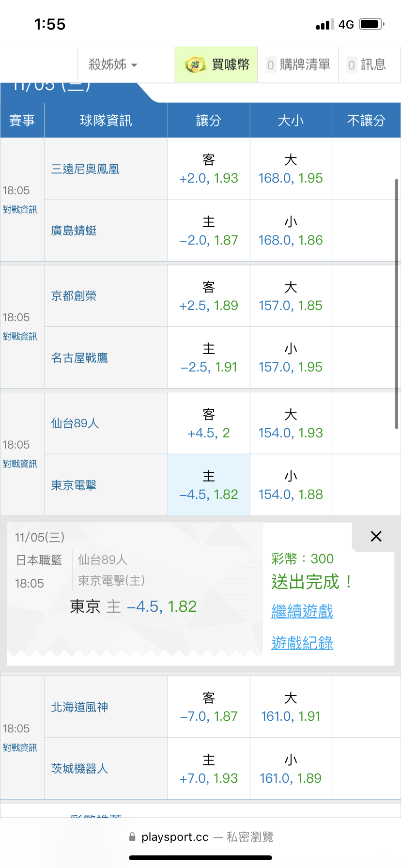This screenshot has height=868, width=401.
Task: Tap the playsport.cc address bar
Action: pos(200,837)
